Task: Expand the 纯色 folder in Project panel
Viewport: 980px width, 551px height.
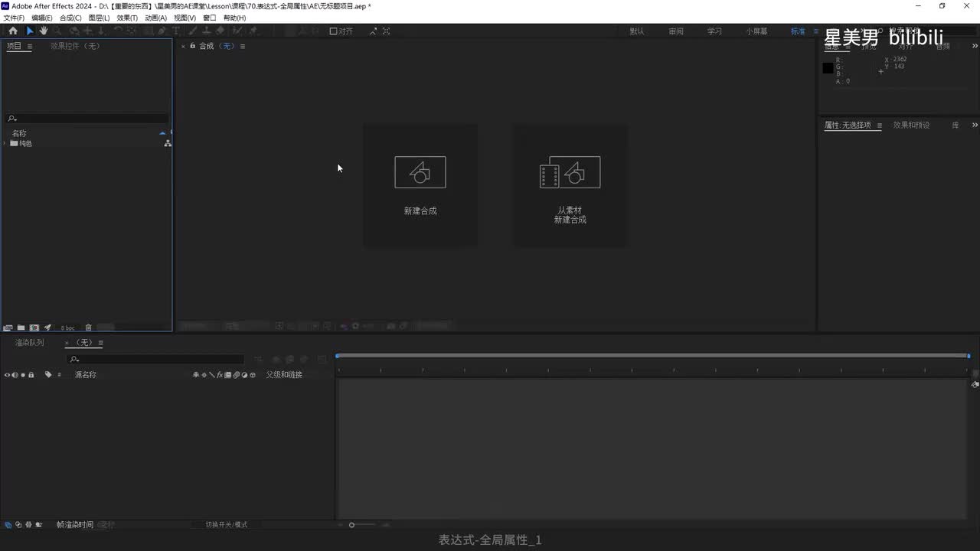Action: coord(5,143)
